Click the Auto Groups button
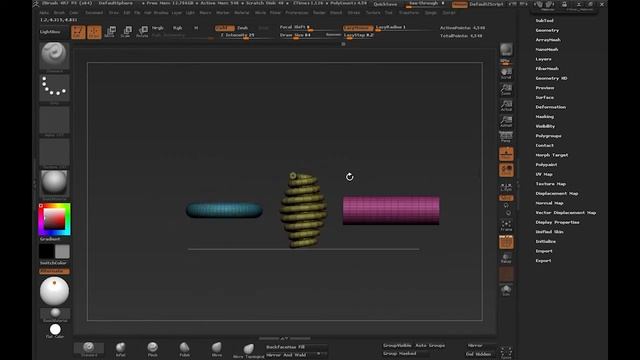640x360 pixels. [430, 346]
